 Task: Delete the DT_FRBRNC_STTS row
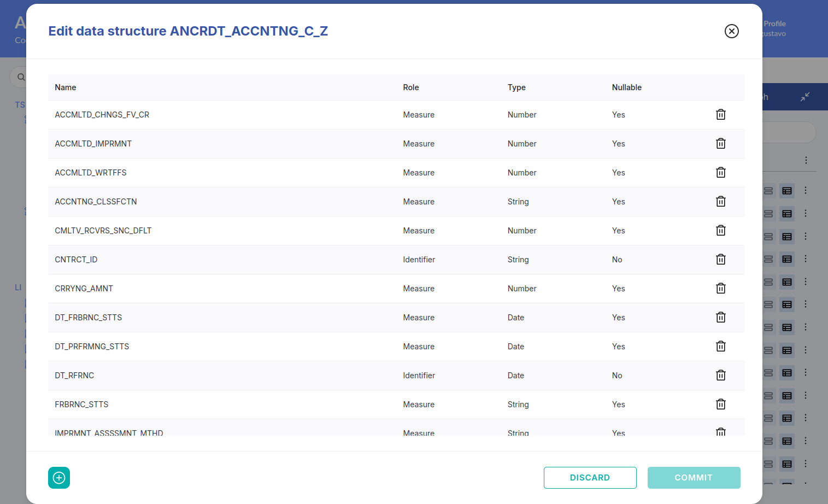tap(720, 318)
